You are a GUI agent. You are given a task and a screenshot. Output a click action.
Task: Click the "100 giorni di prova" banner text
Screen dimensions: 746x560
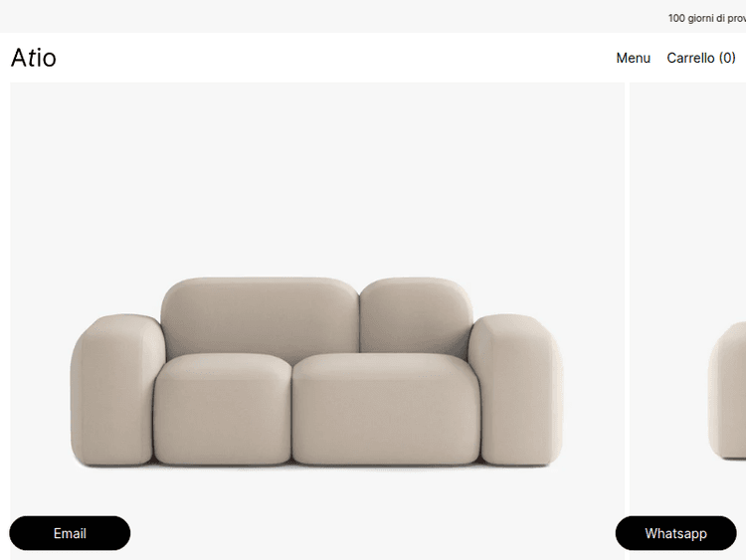[706, 18]
